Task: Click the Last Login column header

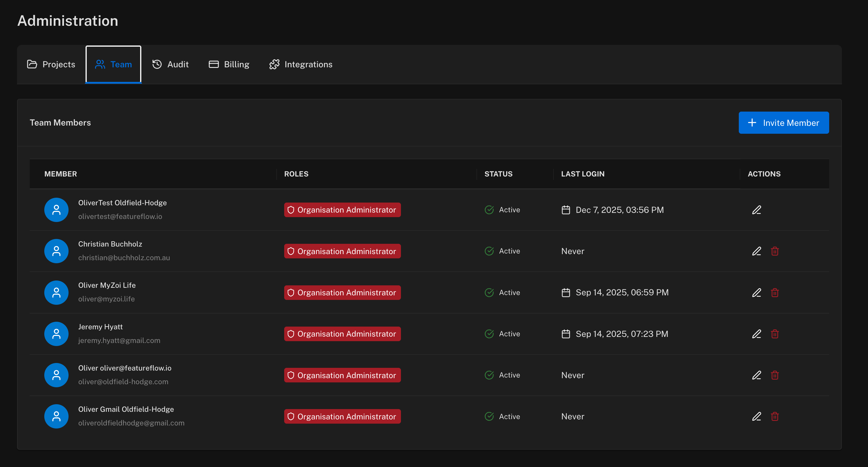Action: (x=583, y=174)
